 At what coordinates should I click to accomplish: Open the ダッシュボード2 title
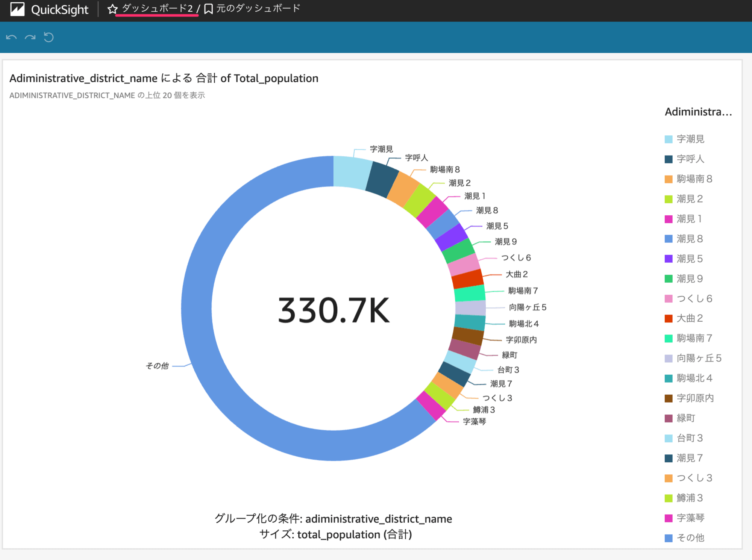(x=157, y=9)
